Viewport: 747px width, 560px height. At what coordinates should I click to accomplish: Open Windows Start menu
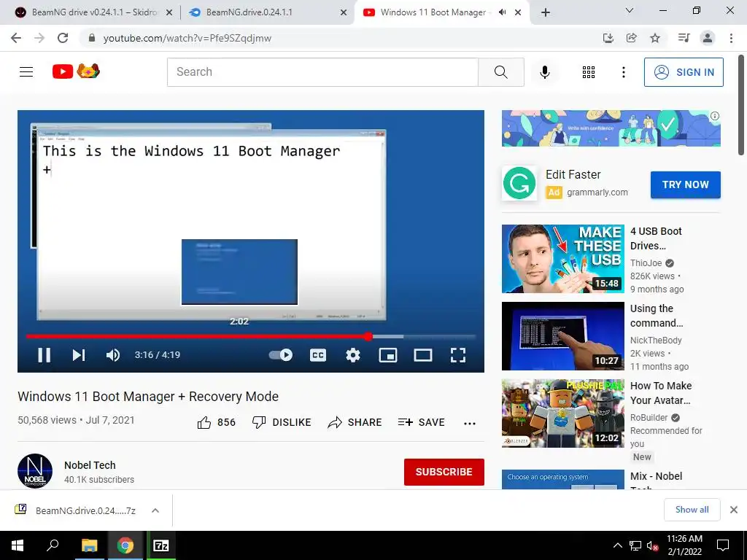click(x=18, y=545)
